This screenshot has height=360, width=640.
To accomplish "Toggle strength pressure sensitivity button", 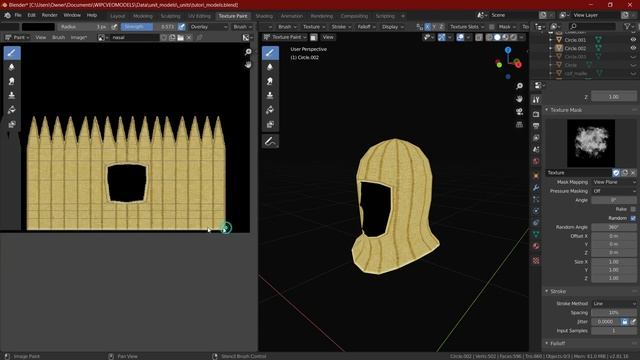I will click(x=182, y=27).
